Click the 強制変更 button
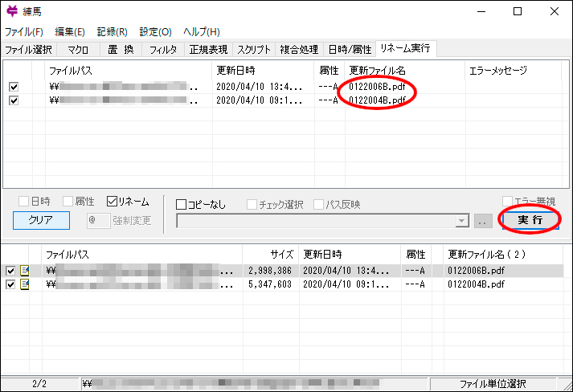573x392 pixels. [132, 221]
